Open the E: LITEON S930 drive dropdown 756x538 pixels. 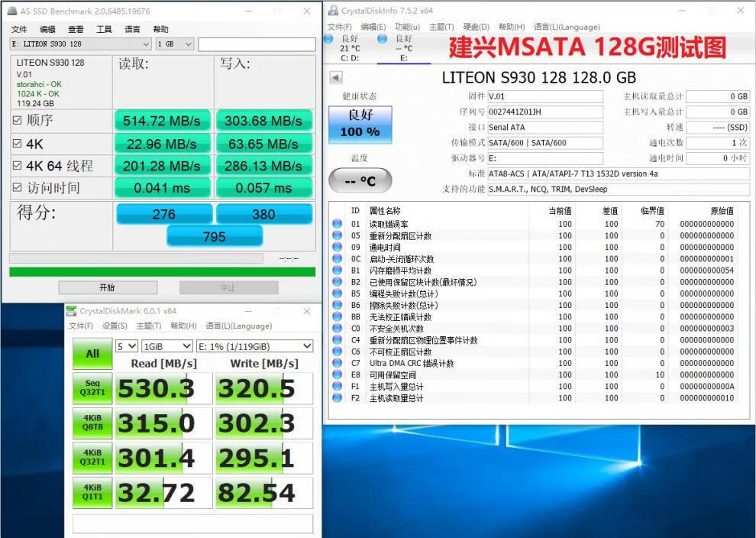(x=80, y=44)
